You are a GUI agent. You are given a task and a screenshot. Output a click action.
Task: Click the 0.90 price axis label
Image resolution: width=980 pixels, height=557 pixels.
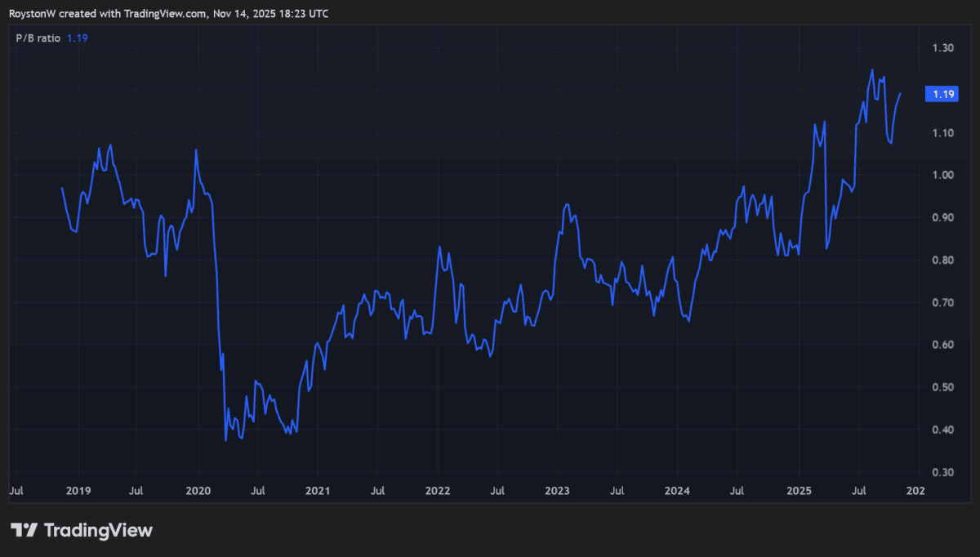(x=943, y=218)
